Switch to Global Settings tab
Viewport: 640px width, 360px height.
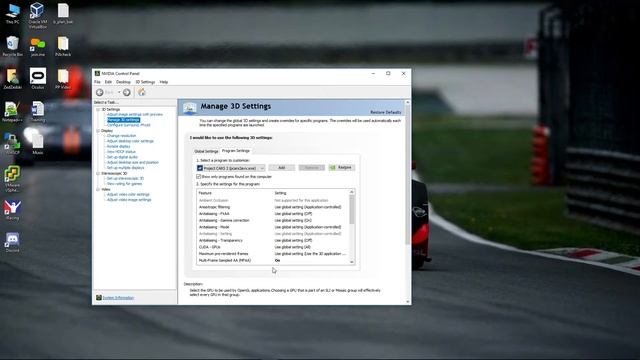206,151
